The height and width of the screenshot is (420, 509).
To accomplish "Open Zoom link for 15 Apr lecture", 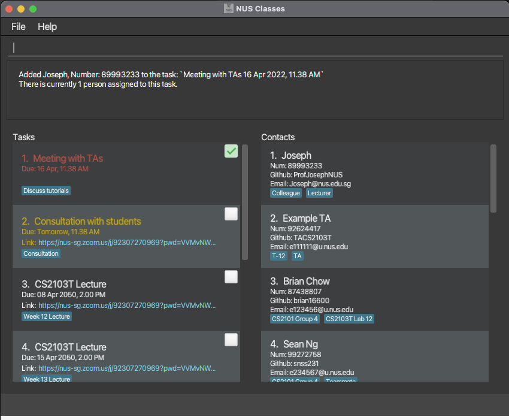I will [x=127, y=368].
